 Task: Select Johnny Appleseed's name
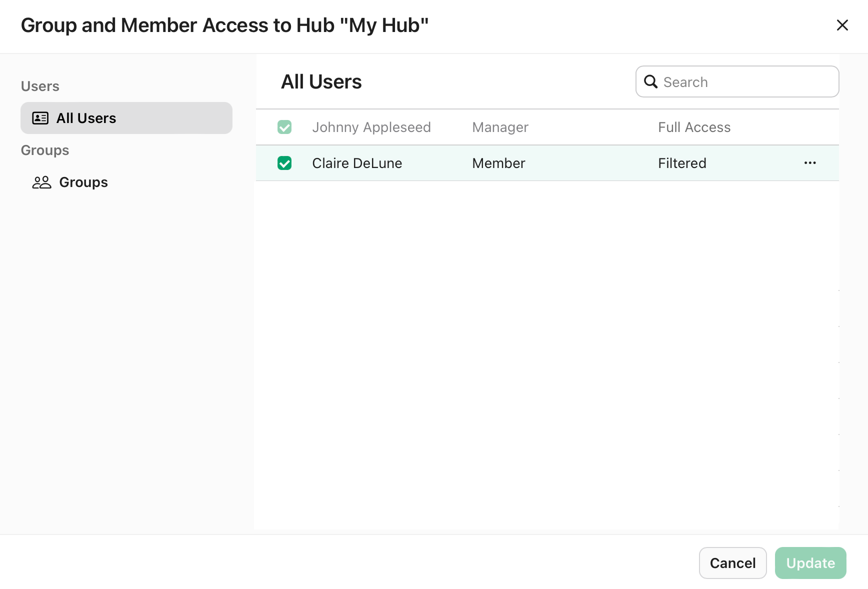pos(371,127)
